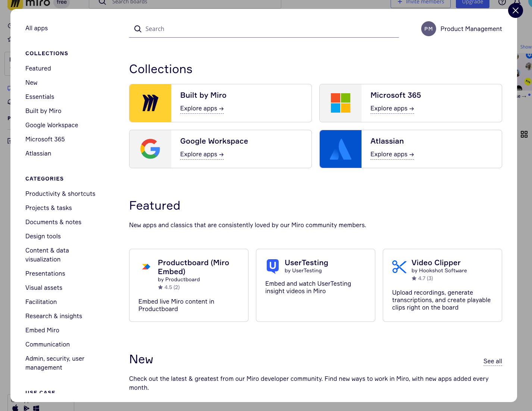The height and width of the screenshot is (411, 532).
Task: Click the Upgrade button in top bar
Action: click(x=472, y=3)
